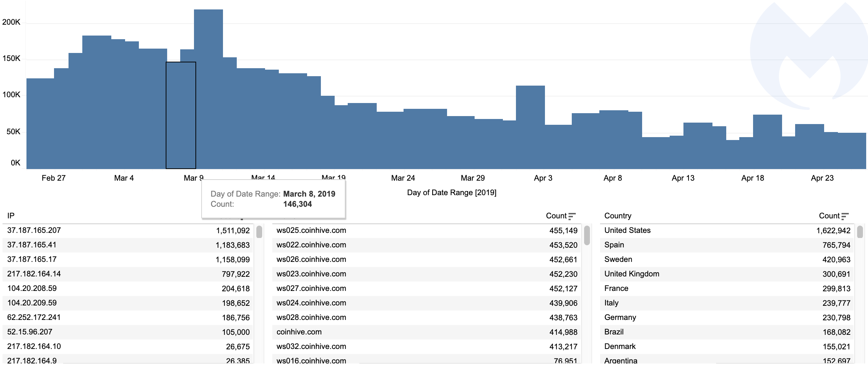
Task: Click the count value 414,988
Action: tap(563, 332)
